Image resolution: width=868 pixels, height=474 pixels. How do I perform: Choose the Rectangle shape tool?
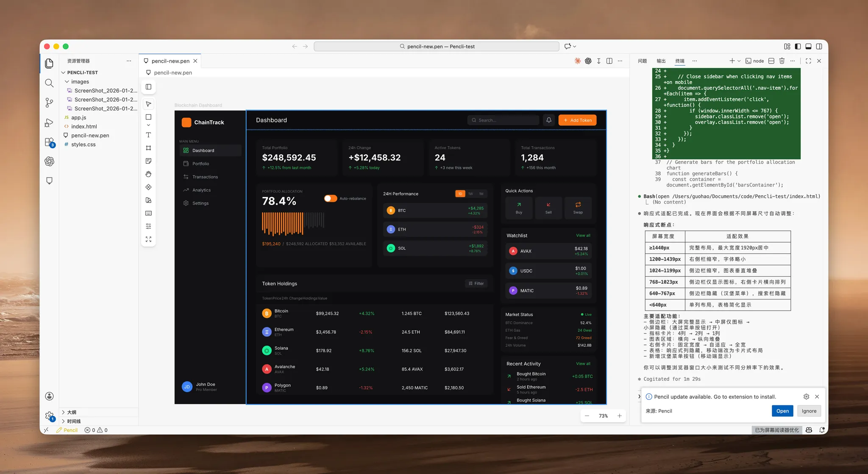148,117
